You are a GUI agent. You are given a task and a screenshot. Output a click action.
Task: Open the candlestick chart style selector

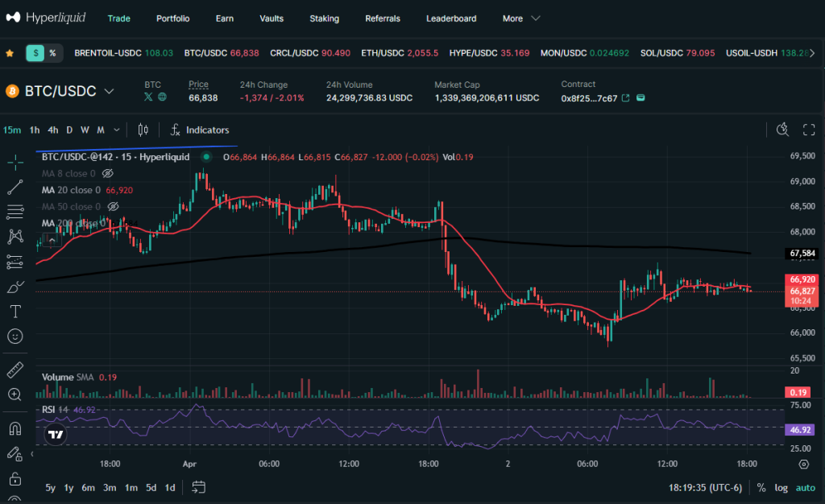point(143,130)
